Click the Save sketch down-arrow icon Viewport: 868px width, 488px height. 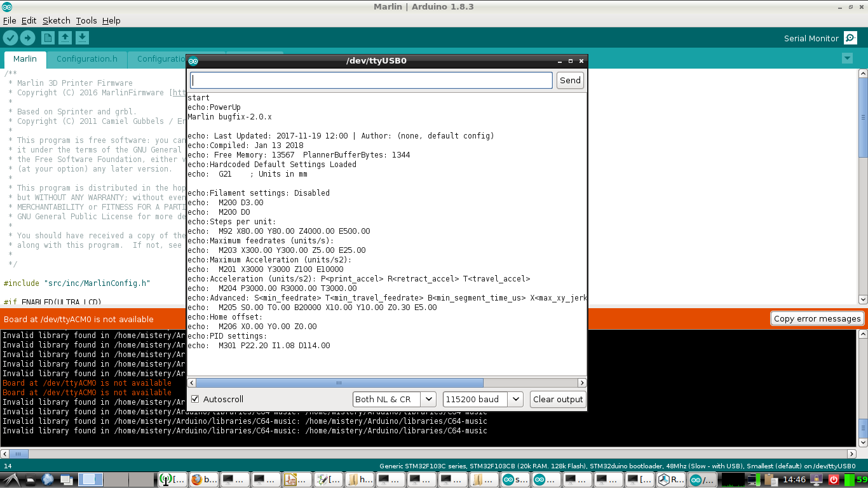pyautogui.click(x=82, y=38)
